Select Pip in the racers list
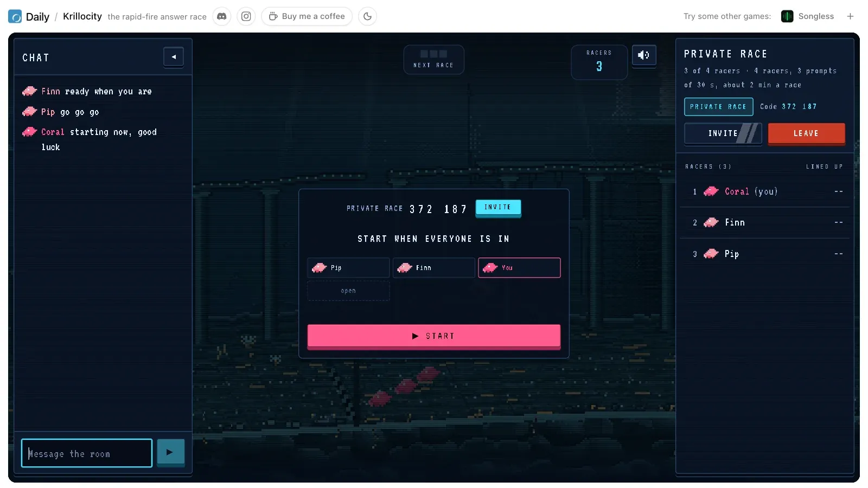The image size is (868, 488). pyautogui.click(x=765, y=254)
